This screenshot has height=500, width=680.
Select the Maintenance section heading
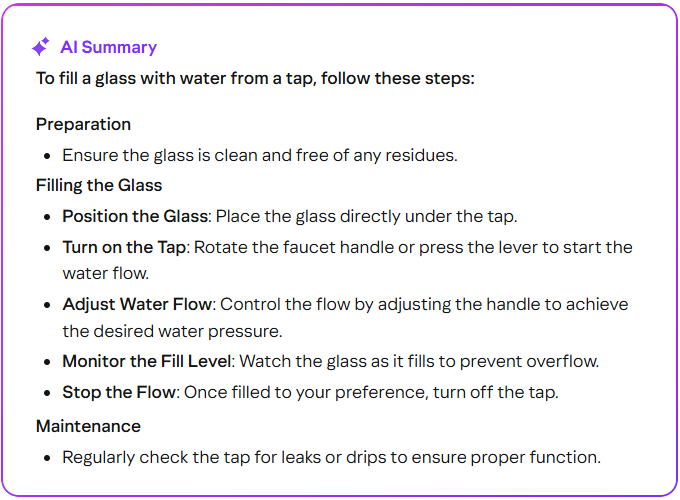point(88,426)
